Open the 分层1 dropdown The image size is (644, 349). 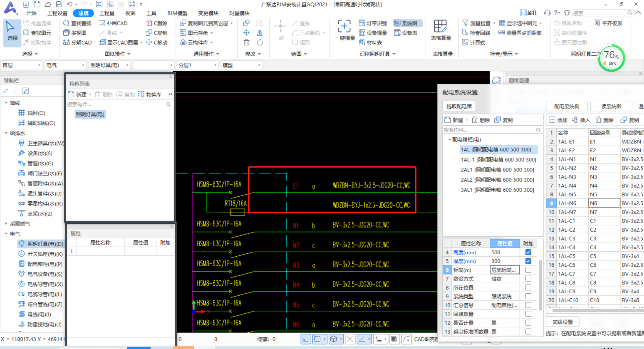point(198,65)
